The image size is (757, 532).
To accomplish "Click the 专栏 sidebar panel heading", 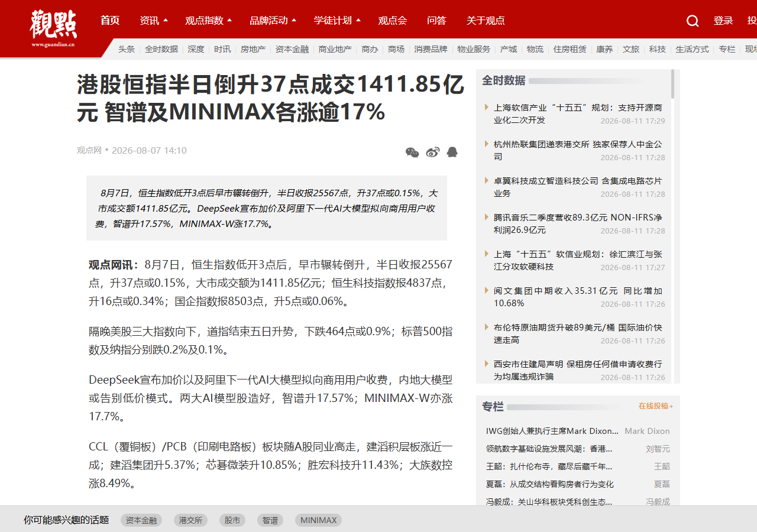I will pyautogui.click(x=493, y=407).
